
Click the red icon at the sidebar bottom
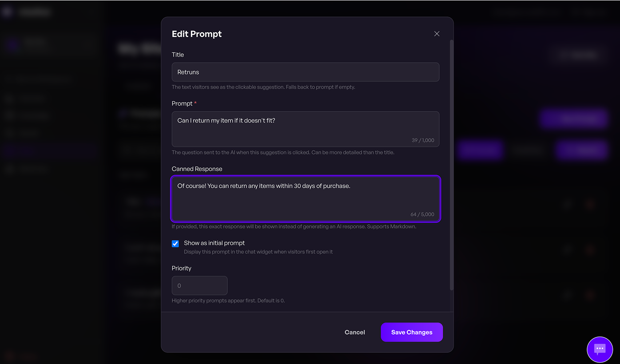pyautogui.click(x=10, y=356)
